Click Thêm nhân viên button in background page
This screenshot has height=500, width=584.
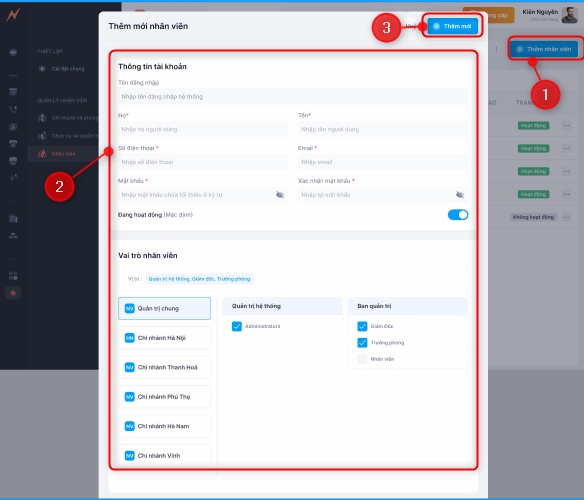544,49
